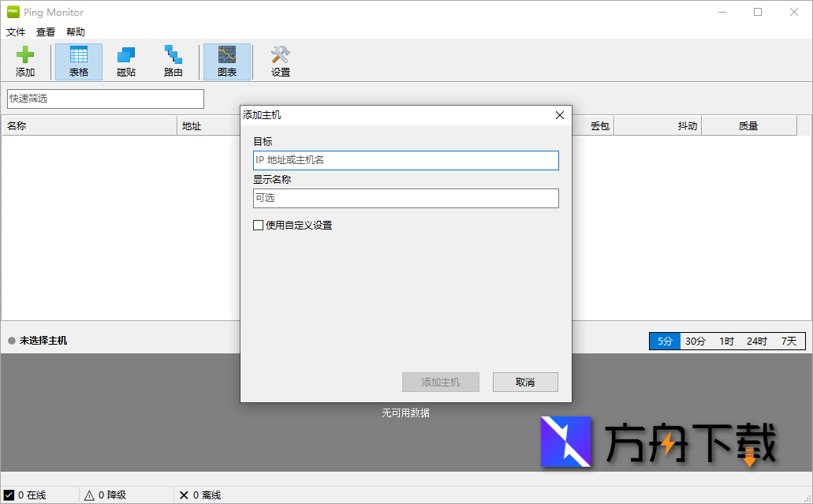Switch to 磁贴 tile view
The width and height of the screenshot is (813, 504).
[125, 61]
